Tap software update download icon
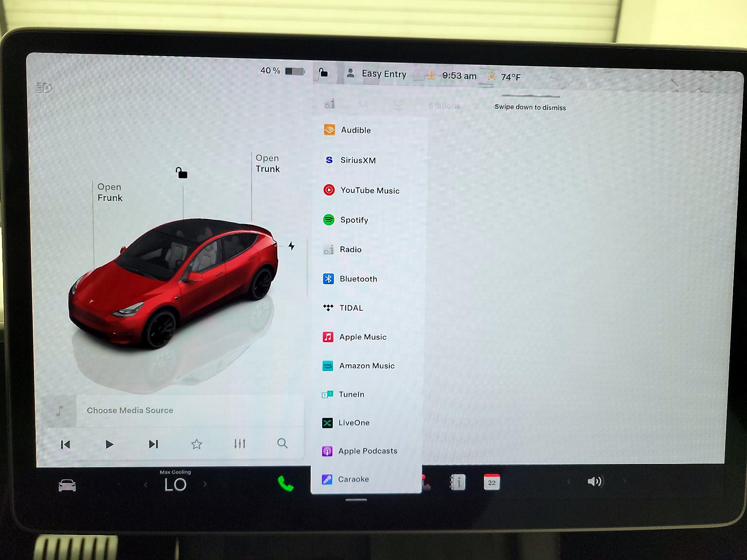The width and height of the screenshot is (747, 560). pyautogui.click(x=431, y=75)
